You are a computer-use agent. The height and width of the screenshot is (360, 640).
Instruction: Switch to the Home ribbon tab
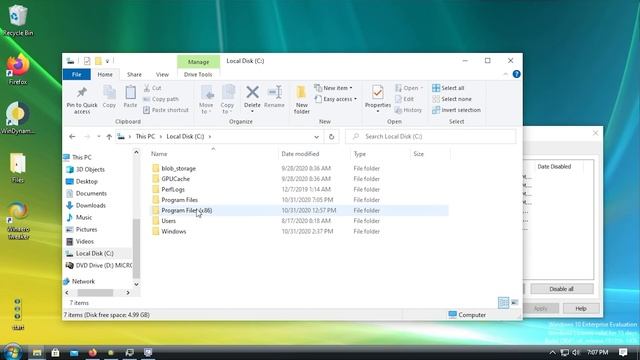(x=105, y=74)
